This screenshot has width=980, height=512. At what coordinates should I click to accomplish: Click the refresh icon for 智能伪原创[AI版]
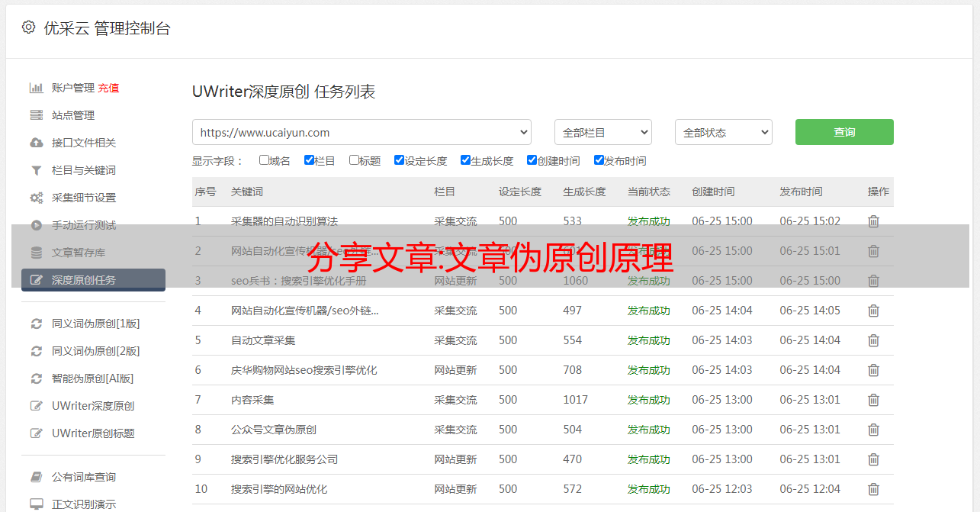click(36, 378)
